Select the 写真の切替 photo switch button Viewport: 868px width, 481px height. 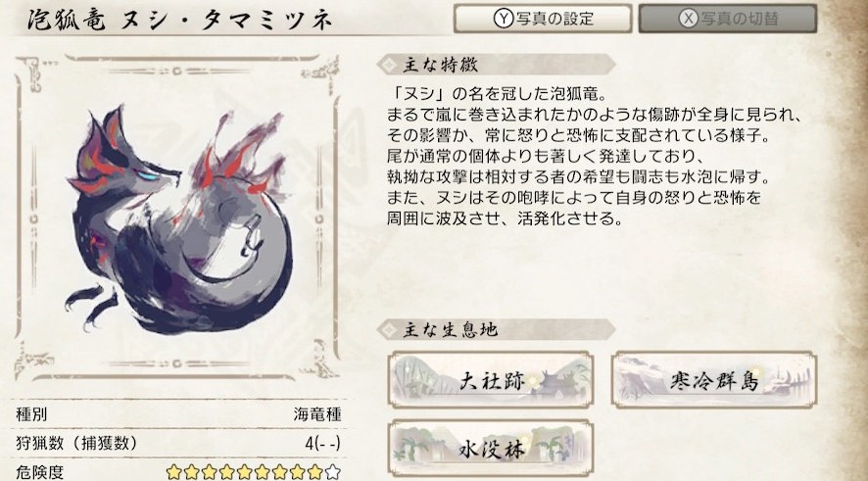[728, 19]
